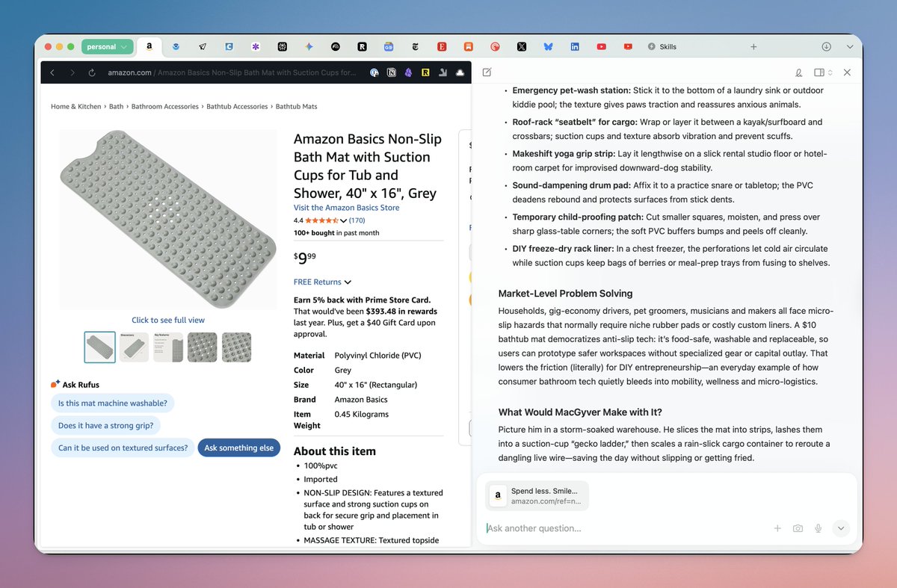Select the fourth product thumbnail
897x588 pixels.
point(203,347)
